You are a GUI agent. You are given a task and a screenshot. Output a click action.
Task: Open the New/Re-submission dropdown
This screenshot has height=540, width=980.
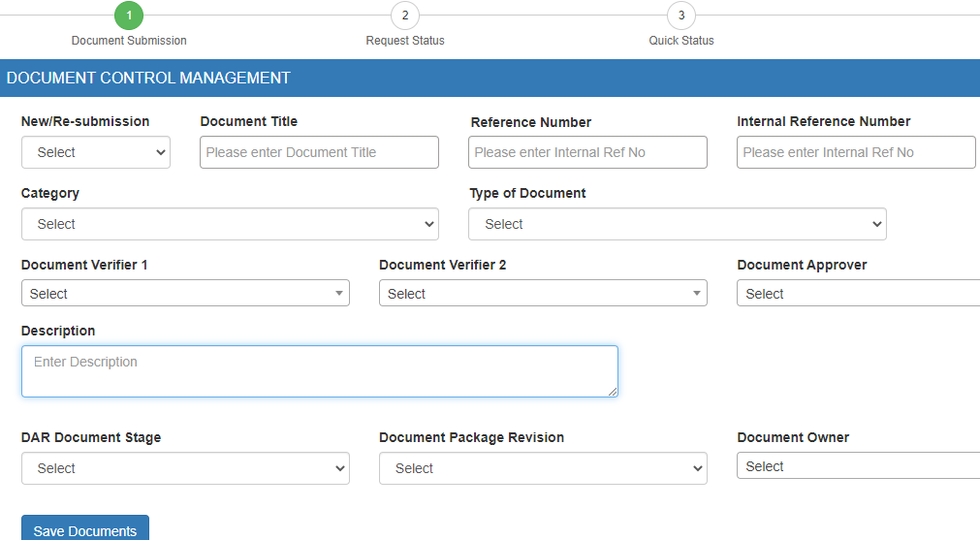[x=96, y=152]
